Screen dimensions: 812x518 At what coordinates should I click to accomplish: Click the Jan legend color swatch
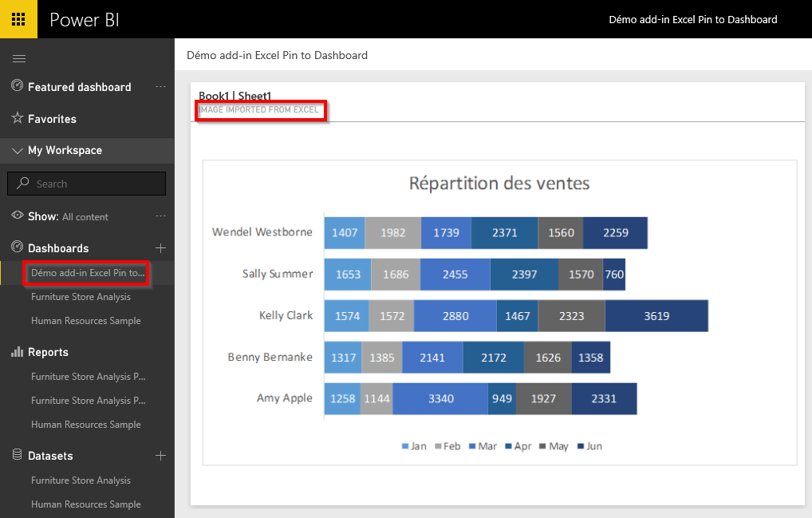pyautogui.click(x=405, y=446)
